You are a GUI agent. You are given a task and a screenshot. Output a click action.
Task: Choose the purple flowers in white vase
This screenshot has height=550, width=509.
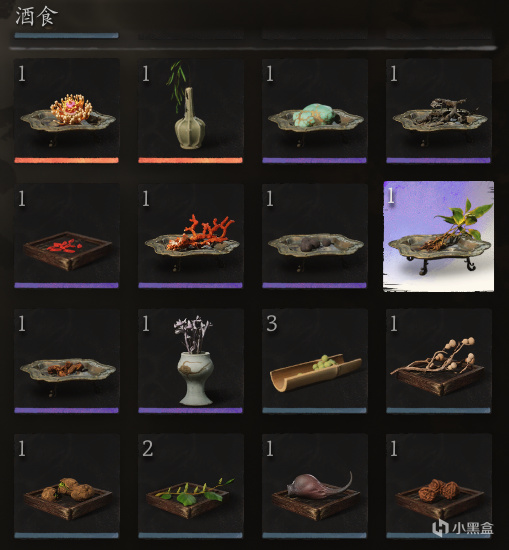pyautogui.click(x=190, y=361)
